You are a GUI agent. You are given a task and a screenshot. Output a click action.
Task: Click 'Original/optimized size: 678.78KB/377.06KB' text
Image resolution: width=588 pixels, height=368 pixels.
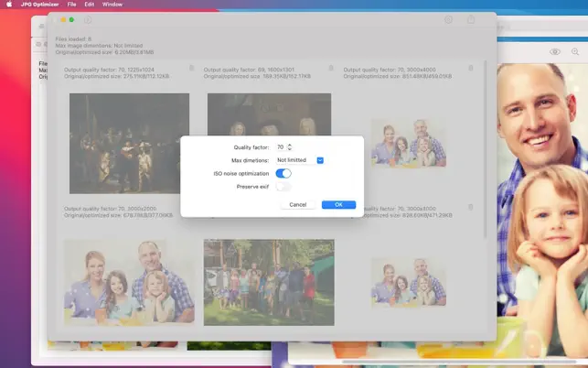tap(119, 215)
